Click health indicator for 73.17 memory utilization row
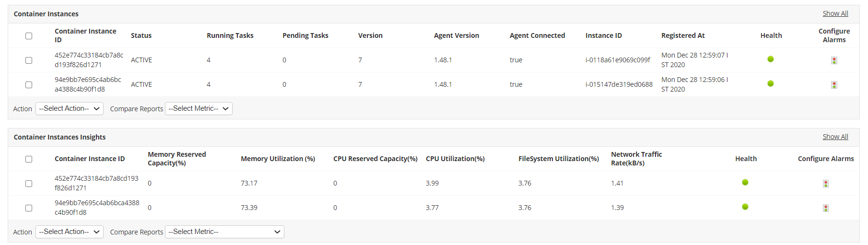 (745, 182)
